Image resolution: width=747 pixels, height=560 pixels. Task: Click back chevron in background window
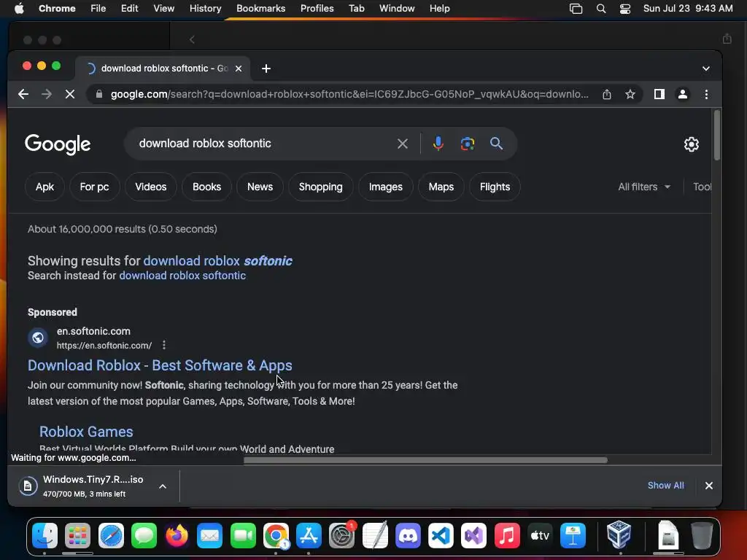(x=192, y=39)
